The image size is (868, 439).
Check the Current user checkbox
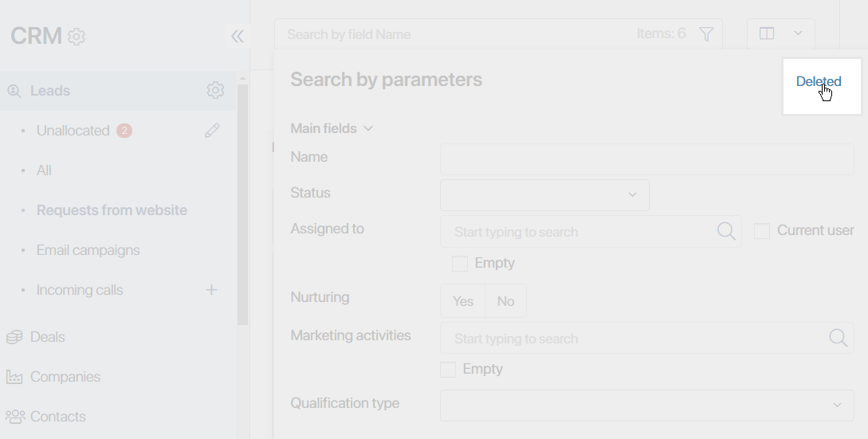click(x=762, y=231)
